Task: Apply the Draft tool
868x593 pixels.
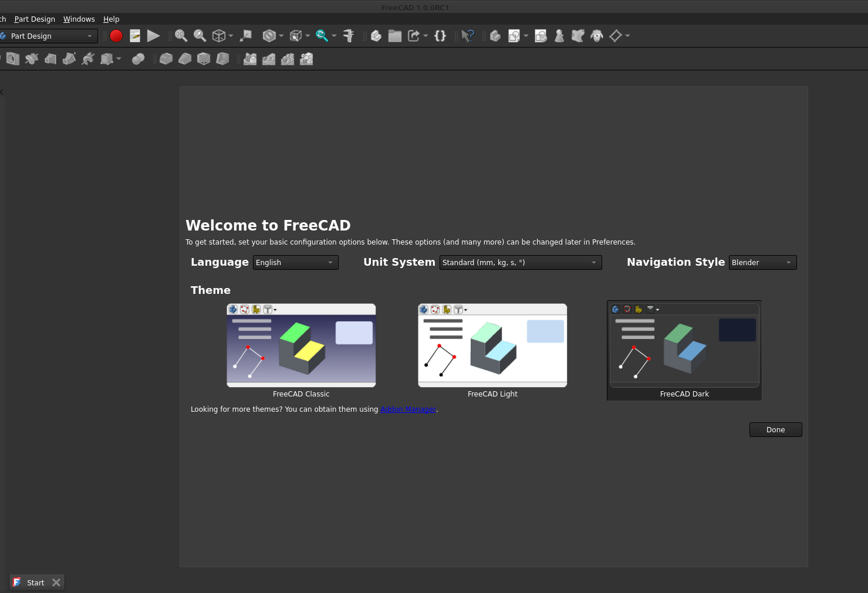Action: click(204, 59)
